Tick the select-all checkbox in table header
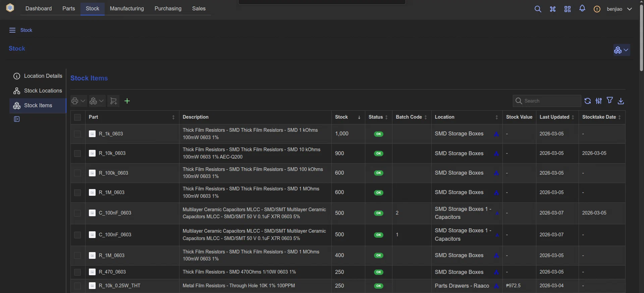Viewport: 644px width, 293px height. pos(77,117)
